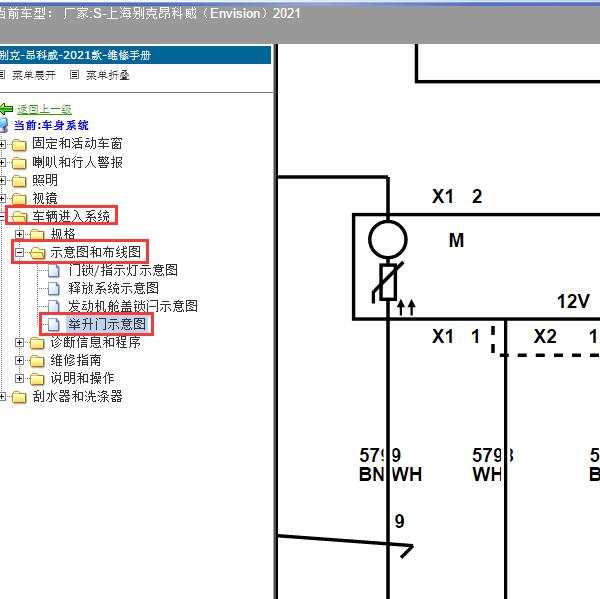Click the 12V label in diagram
The width and height of the screenshot is (600, 599).
click(x=573, y=301)
